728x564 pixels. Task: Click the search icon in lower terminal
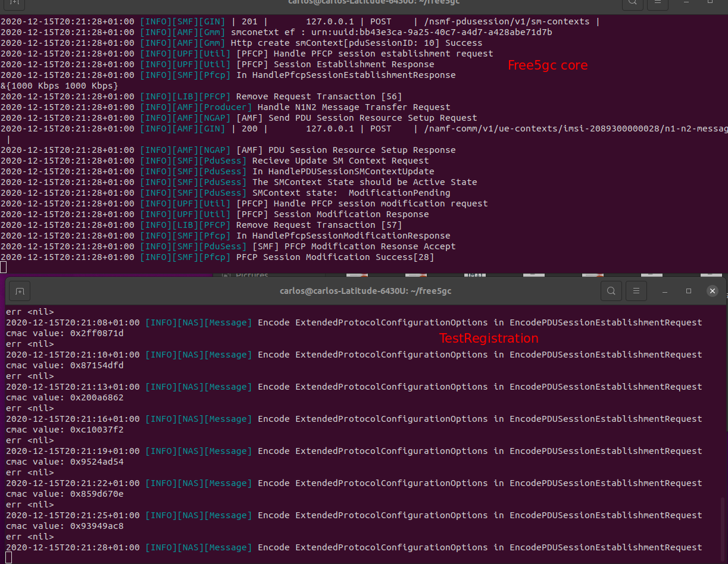(x=611, y=291)
